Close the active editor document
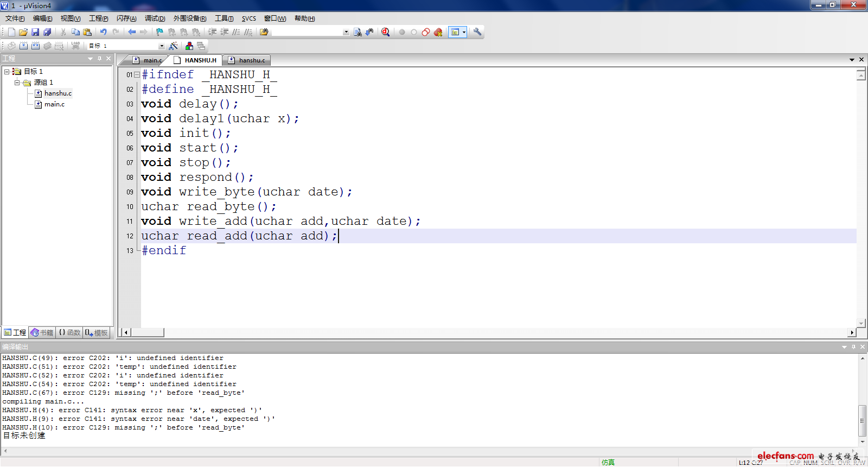 (x=861, y=60)
